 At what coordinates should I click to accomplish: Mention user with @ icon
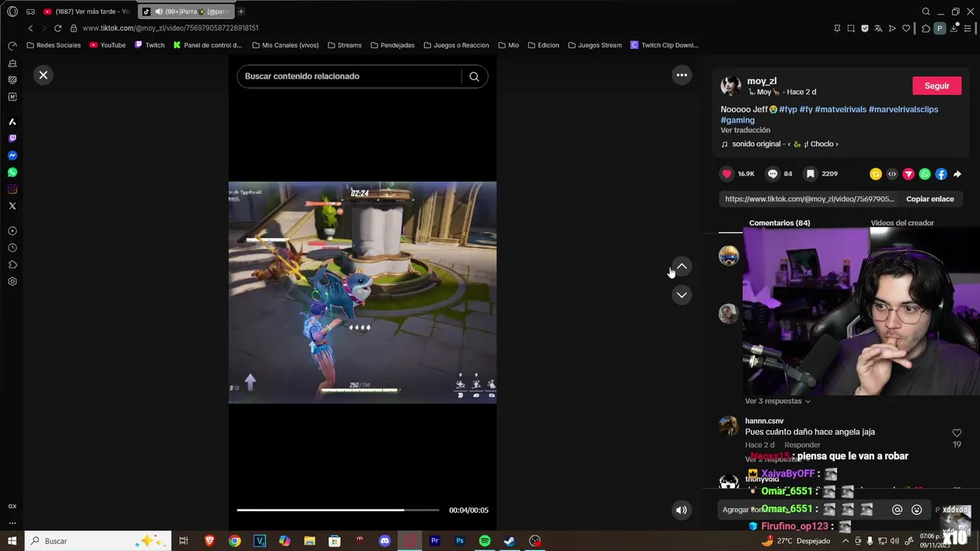coord(897,510)
